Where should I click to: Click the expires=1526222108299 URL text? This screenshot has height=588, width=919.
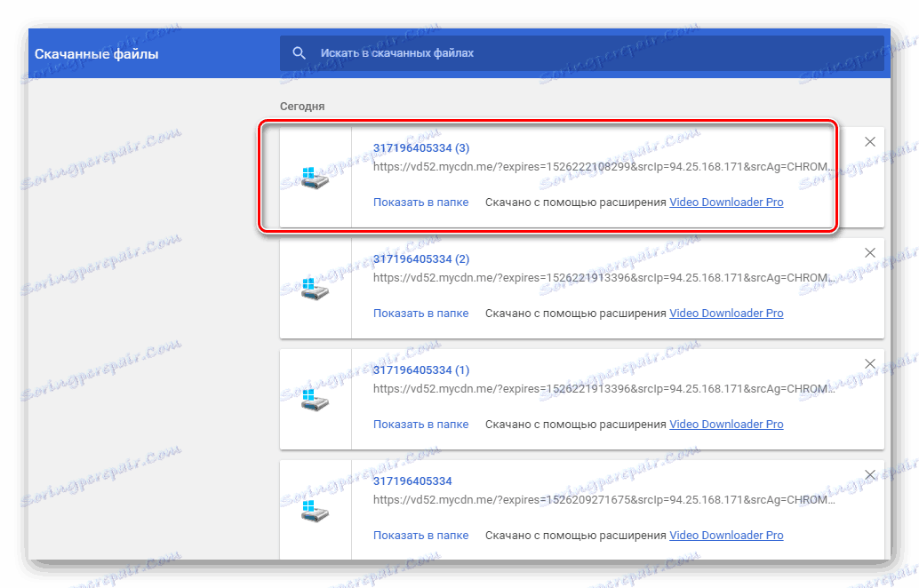[x=603, y=167]
